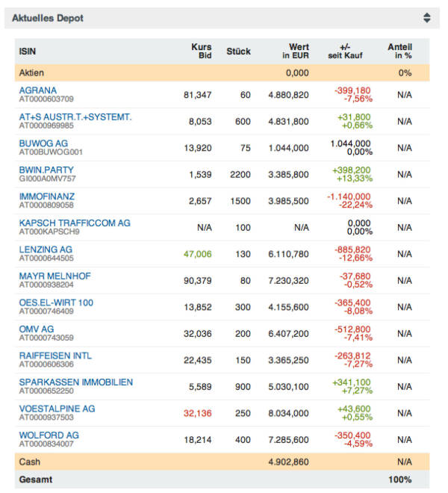
Task: Click OMV AG price 32,036
Action: 197,334
